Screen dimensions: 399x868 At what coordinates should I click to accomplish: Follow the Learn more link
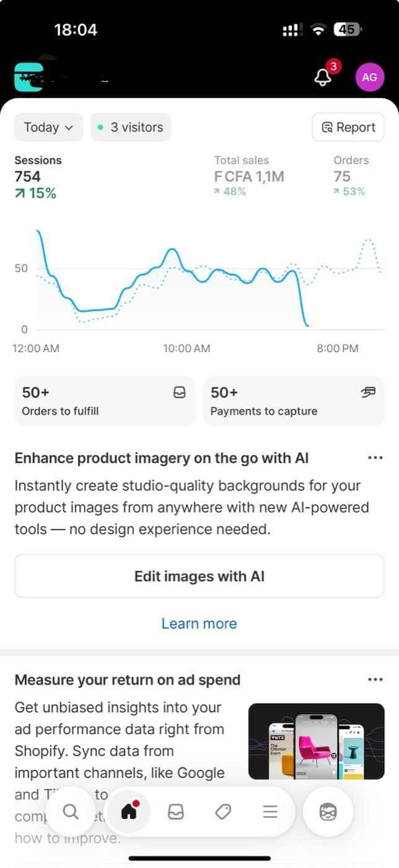click(199, 623)
